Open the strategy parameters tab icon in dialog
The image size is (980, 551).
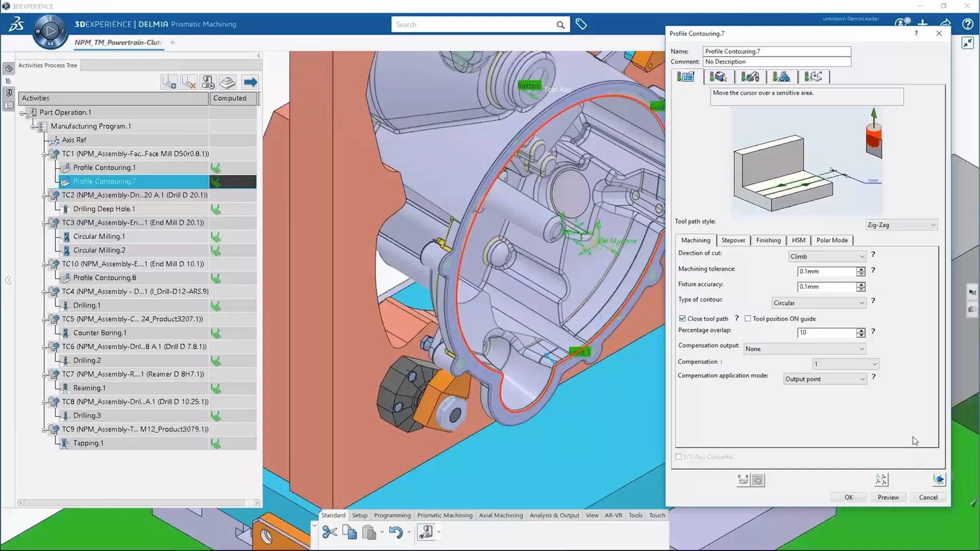[x=685, y=77]
